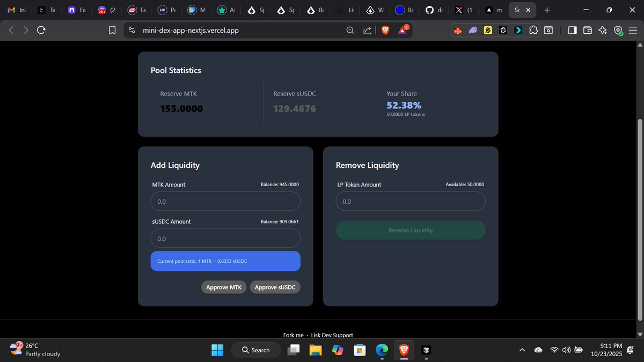644x362 pixels.
Task: Focus the LP Token Amount input field
Action: [411, 202]
